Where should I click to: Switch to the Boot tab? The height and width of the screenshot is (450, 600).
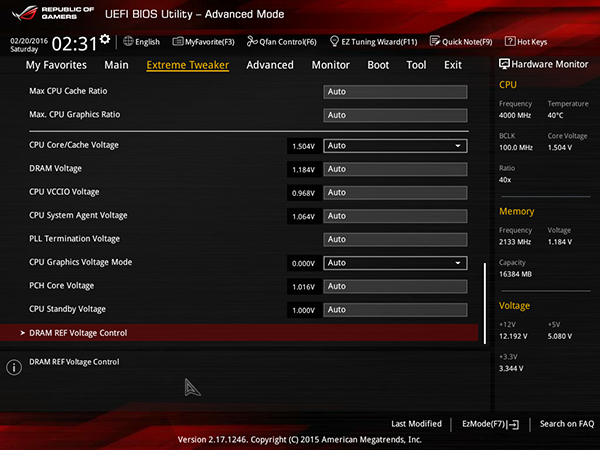(x=378, y=65)
